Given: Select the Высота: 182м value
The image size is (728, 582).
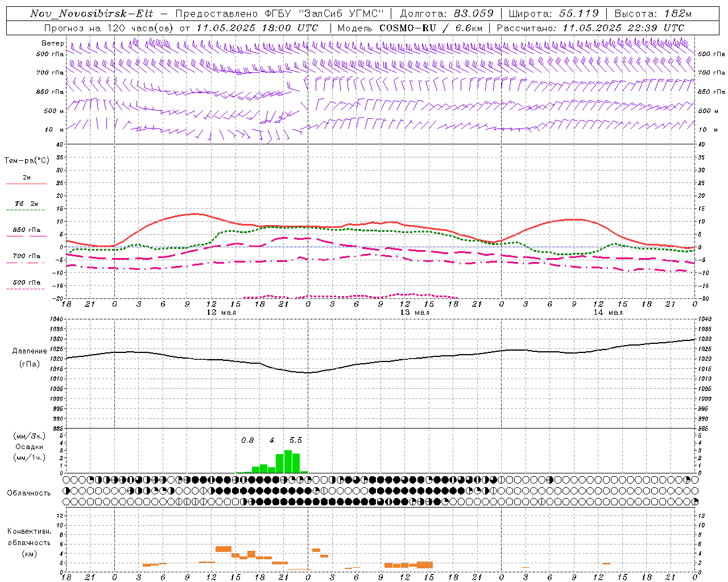Looking at the screenshot, I should pyautogui.click(x=653, y=14).
